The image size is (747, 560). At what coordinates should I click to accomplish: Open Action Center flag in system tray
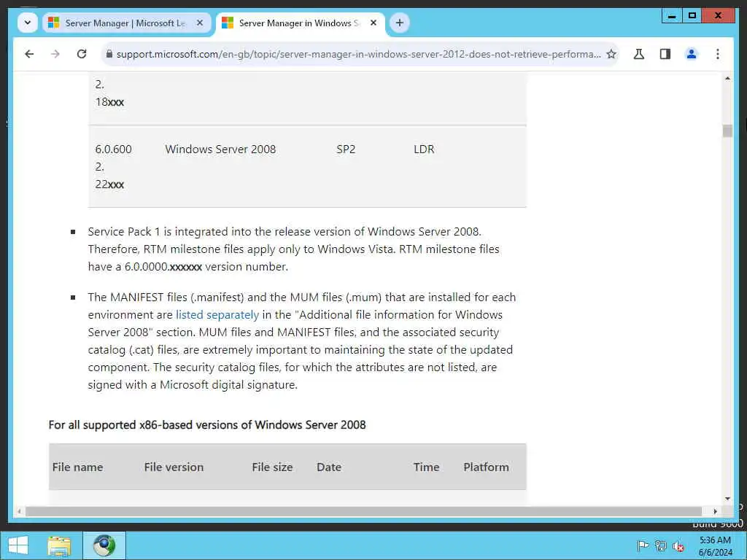tap(643, 545)
